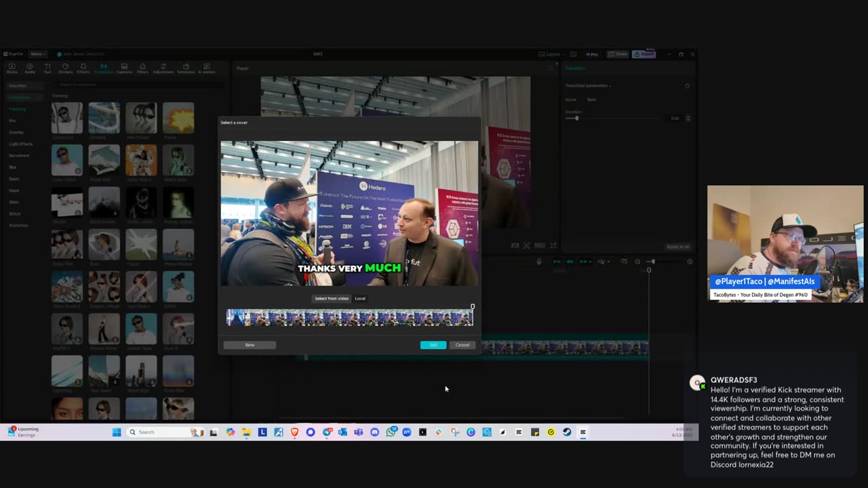Select the Blur transitions category
The height and width of the screenshot is (488, 868).
(x=12, y=167)
